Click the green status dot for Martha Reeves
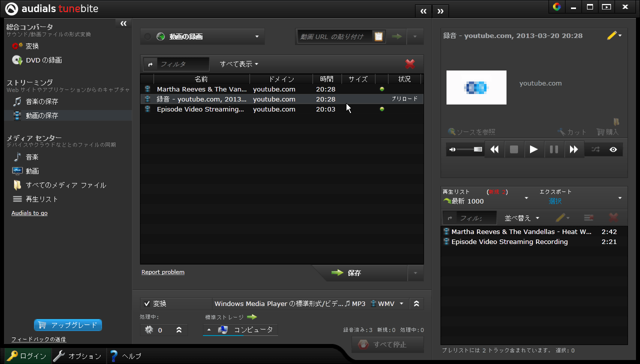This screenshot has width=640, height=364. [x=382, y=89]
